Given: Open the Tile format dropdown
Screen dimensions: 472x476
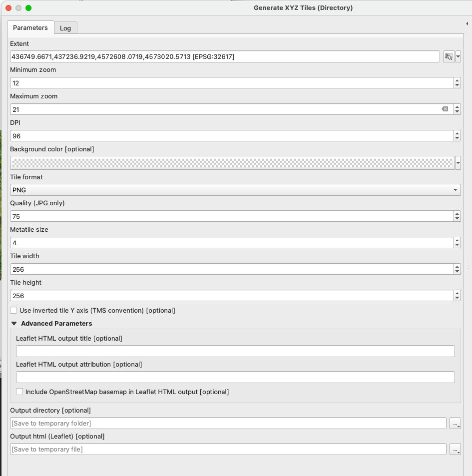Looking at the screenshot, I should pos(235,190).
